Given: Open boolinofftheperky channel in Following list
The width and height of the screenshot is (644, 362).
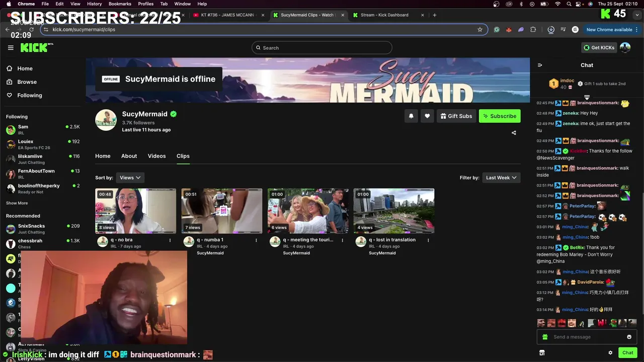Looking at the screenshot, I should pos(43,189).
